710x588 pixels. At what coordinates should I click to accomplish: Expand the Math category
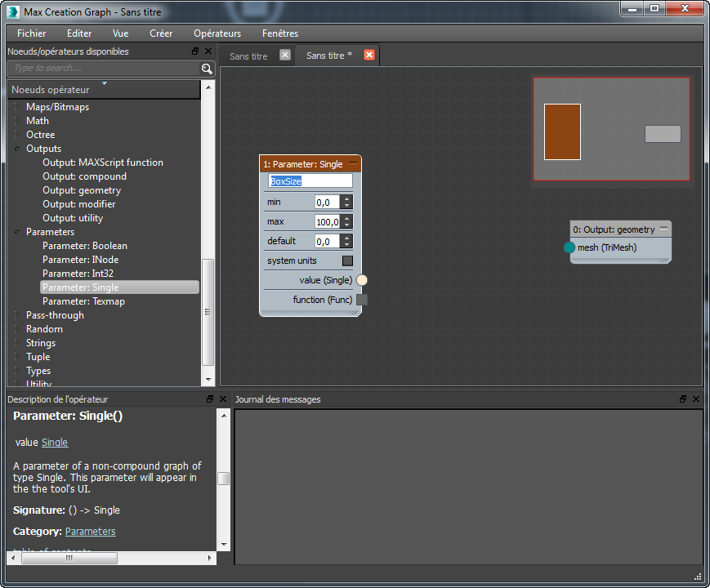pyautogui.click(x=17, y=121)
